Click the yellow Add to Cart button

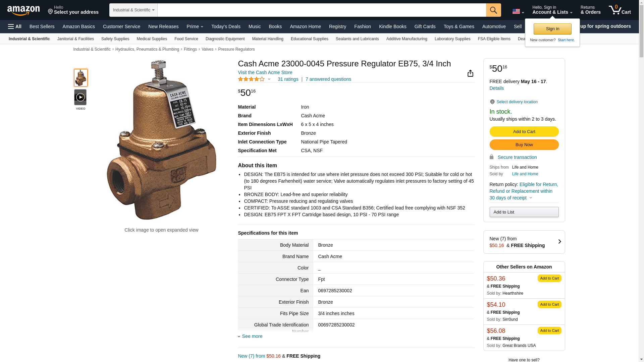524,132
